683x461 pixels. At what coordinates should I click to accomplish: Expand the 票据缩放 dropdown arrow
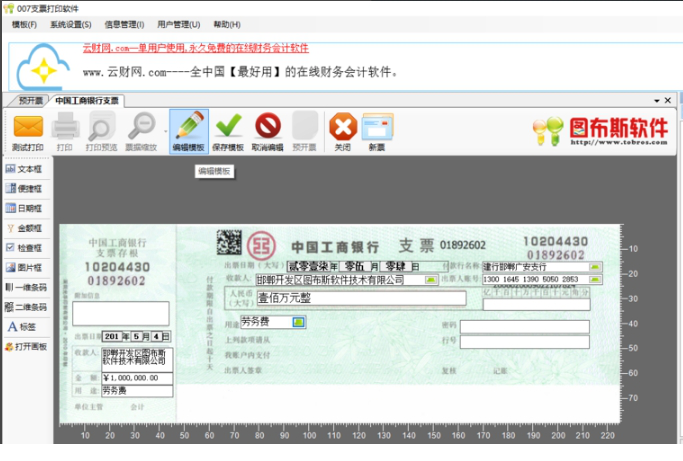tap(166, 131)
